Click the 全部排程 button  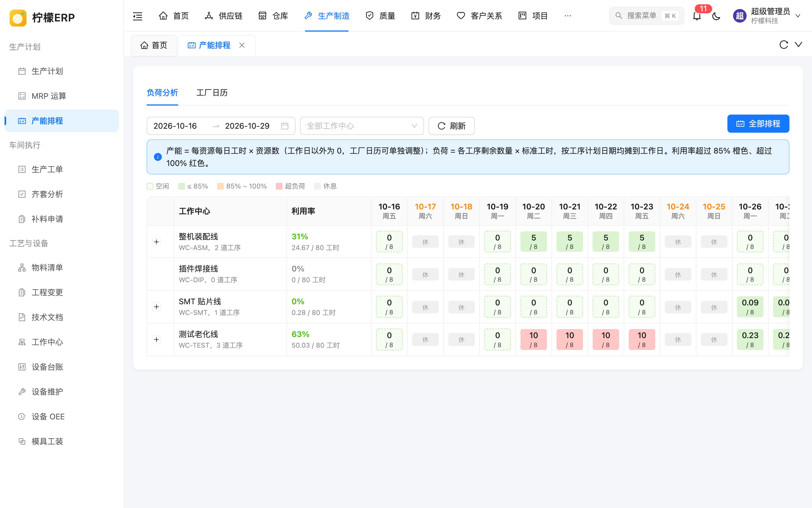(758, 124)
